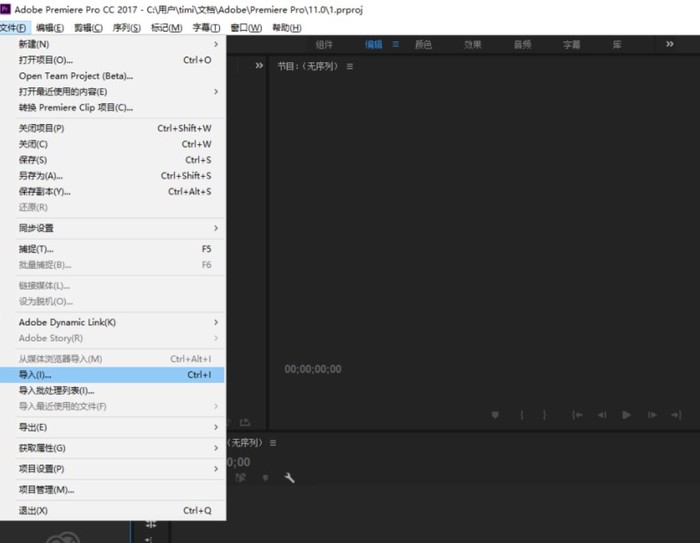
Task: Click the Mark In bracket icon
Action: (520, 415)
